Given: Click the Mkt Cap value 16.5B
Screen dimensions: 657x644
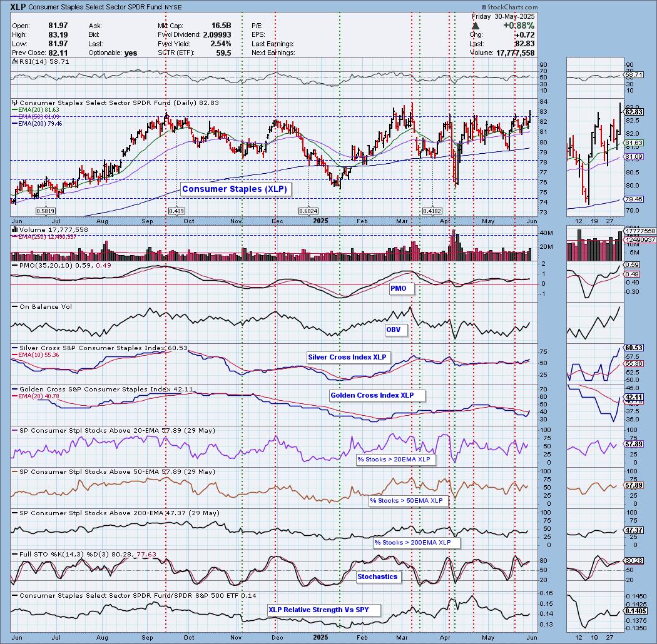Looking at the screenshot, I should pyautogui.click(x=222, y=26).
